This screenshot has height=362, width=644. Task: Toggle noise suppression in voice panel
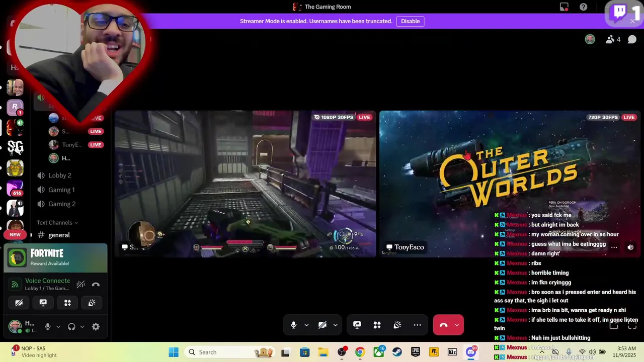[80, 285]
